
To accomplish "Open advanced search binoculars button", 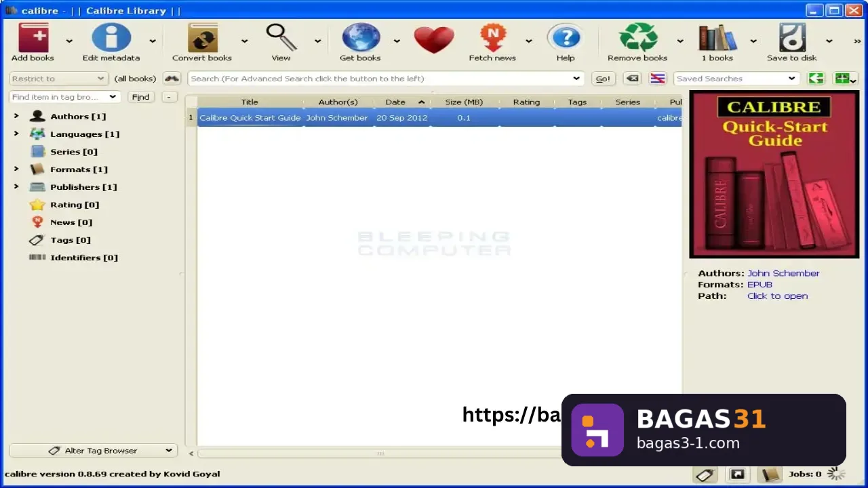I will (x=172, y=79).
